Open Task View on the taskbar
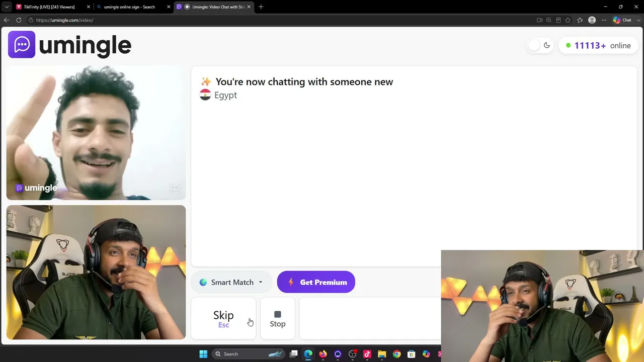 pos(294,354)
